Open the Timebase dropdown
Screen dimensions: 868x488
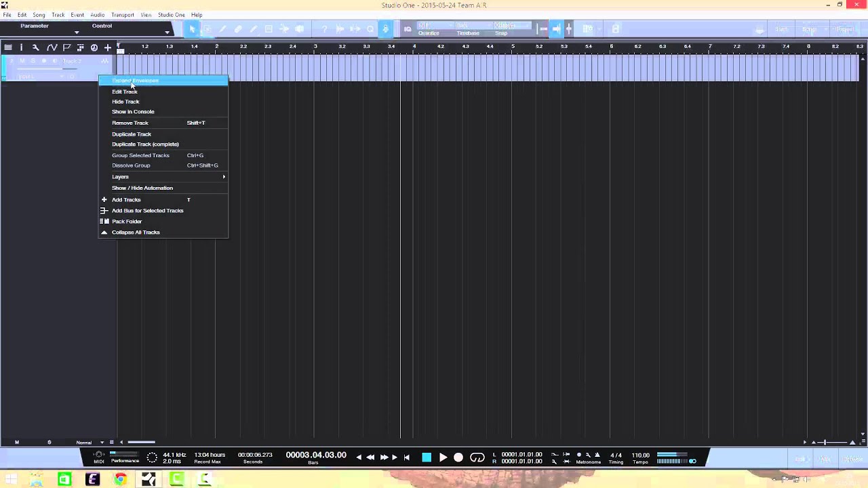(473, 26)
